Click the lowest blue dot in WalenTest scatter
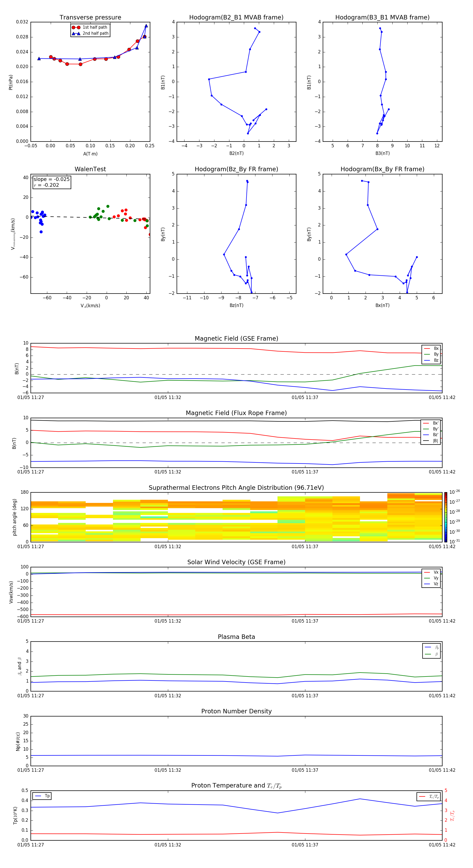473x868 pixels. coord(41,232)
